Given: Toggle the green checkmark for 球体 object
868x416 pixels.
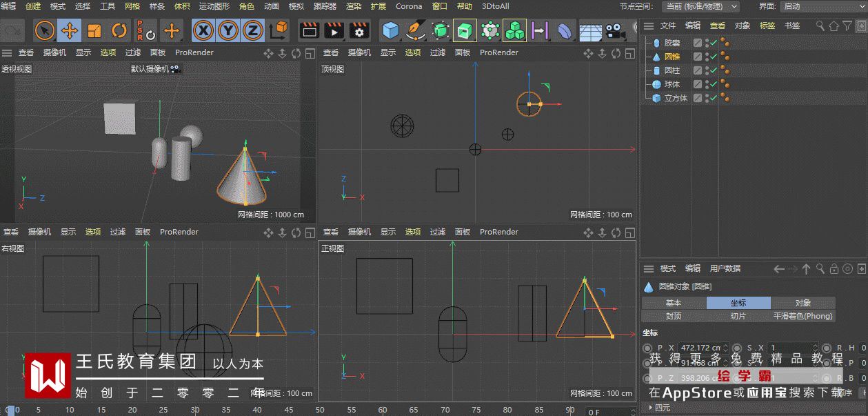Looking at the screenshot, I should point(714,84).
